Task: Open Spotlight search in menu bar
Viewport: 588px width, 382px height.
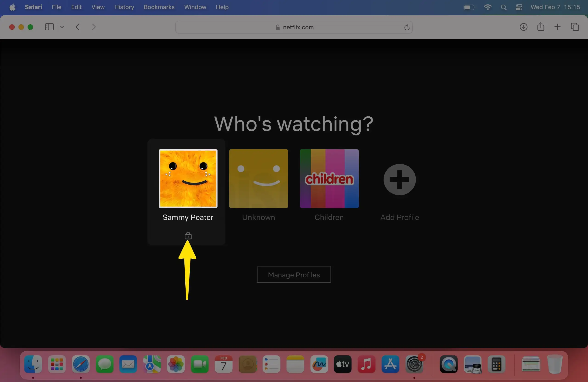Action: (x=503, y=7)
